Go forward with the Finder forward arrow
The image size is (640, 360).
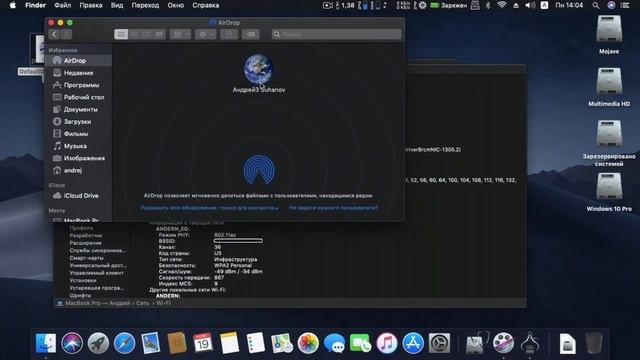tap(67, 34)
